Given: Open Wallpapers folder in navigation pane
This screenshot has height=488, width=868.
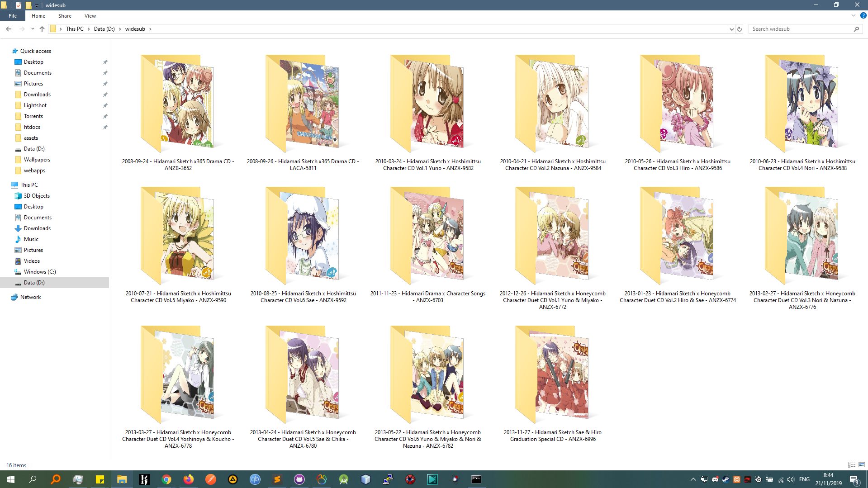Looking at the screenshot, I should (37, 160).
